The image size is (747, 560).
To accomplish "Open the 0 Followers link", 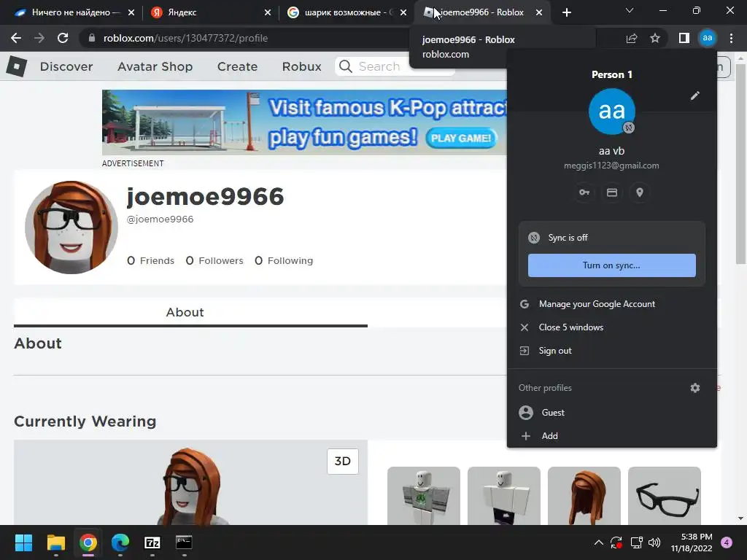I will 214,260.
